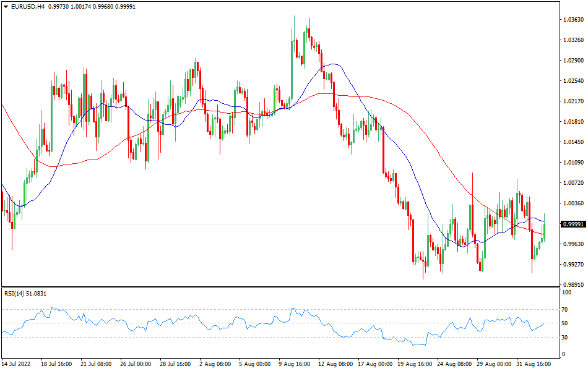Image resolution: width=588 pixels, height=371 pixels.
Task: Select the 14 Jul 2022 date label
Action: pos(19,364)
